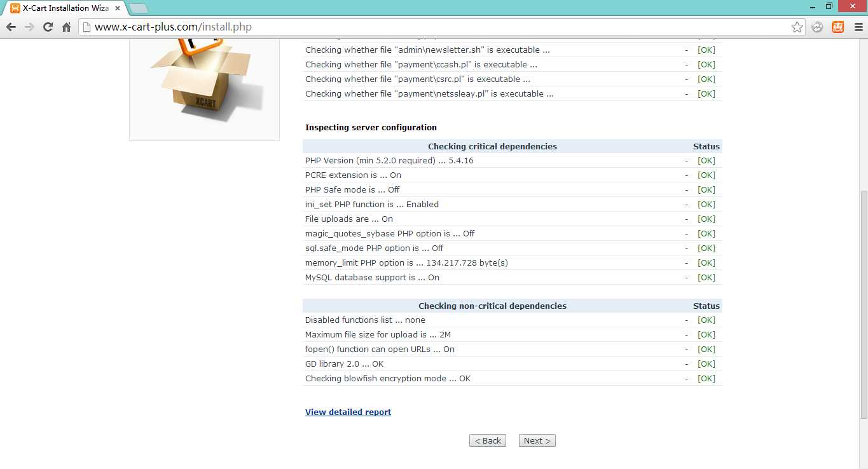Click the [OK] status for MySQL database support
This screenshot has width=868, height=469.
[706, 278]
